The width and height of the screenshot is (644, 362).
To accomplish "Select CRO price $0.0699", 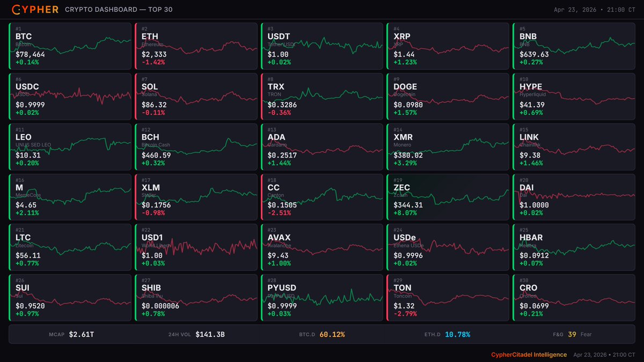I will [x=534, y=307].
